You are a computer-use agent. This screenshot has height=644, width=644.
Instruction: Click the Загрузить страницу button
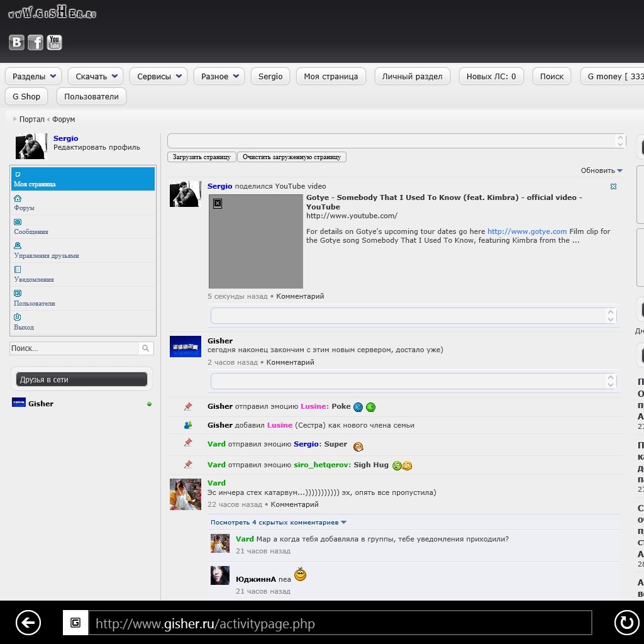coord(202,157)
